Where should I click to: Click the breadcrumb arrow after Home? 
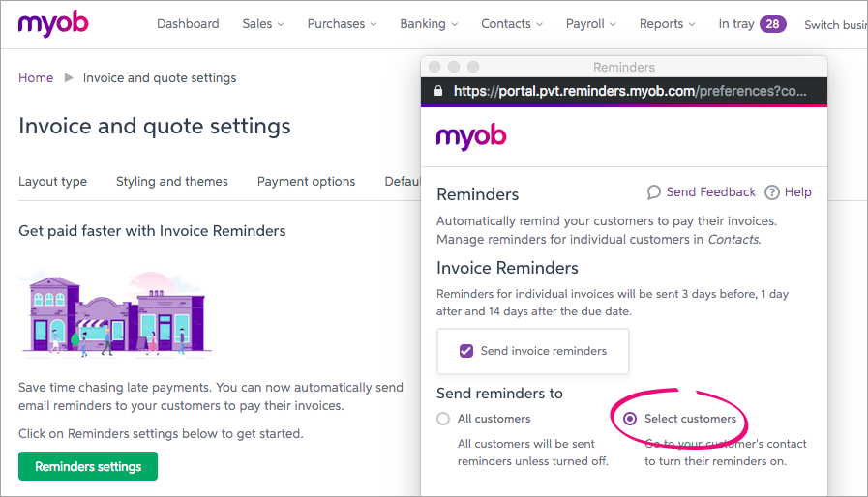(x=69, y=77)
